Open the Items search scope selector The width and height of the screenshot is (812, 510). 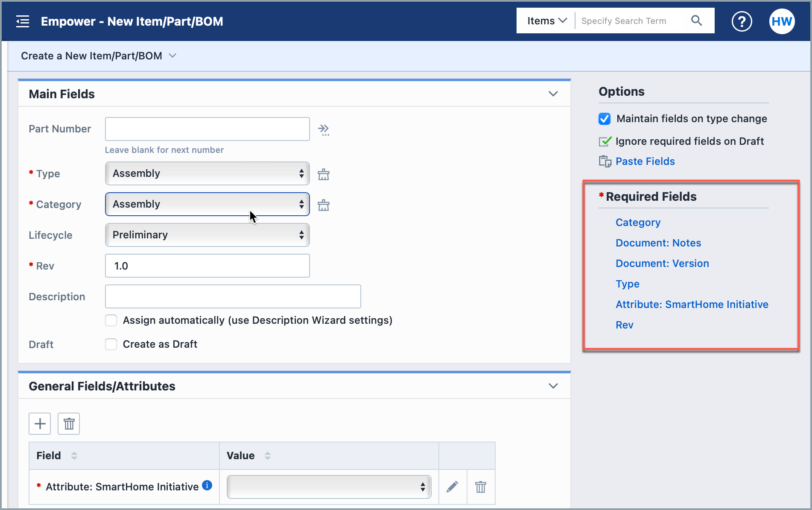click(x=546, y=21)
